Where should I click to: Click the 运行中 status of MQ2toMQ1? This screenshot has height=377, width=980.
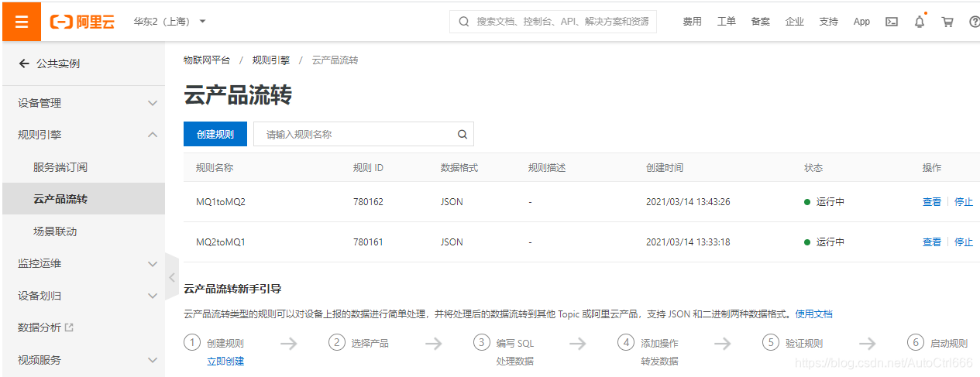coord(824,242)
